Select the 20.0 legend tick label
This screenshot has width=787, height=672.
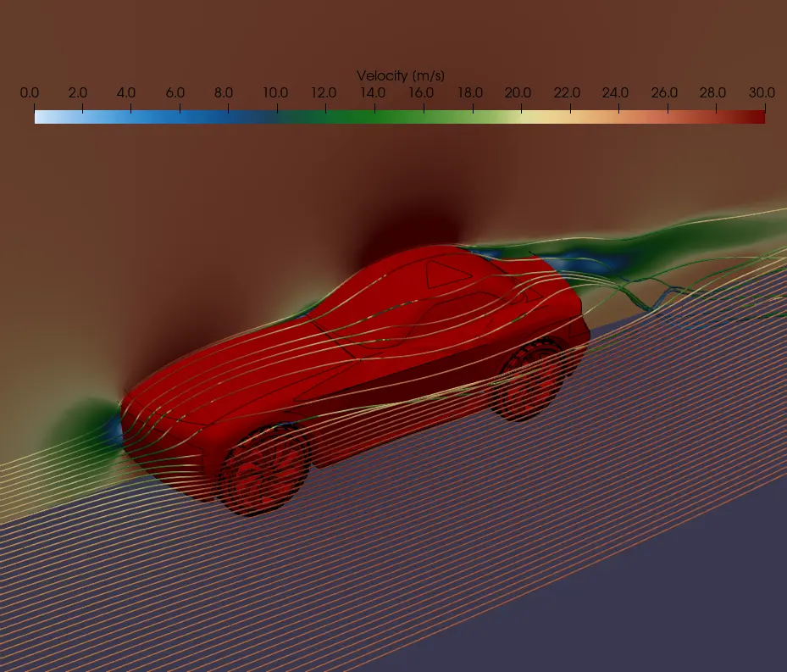[518, 93]
